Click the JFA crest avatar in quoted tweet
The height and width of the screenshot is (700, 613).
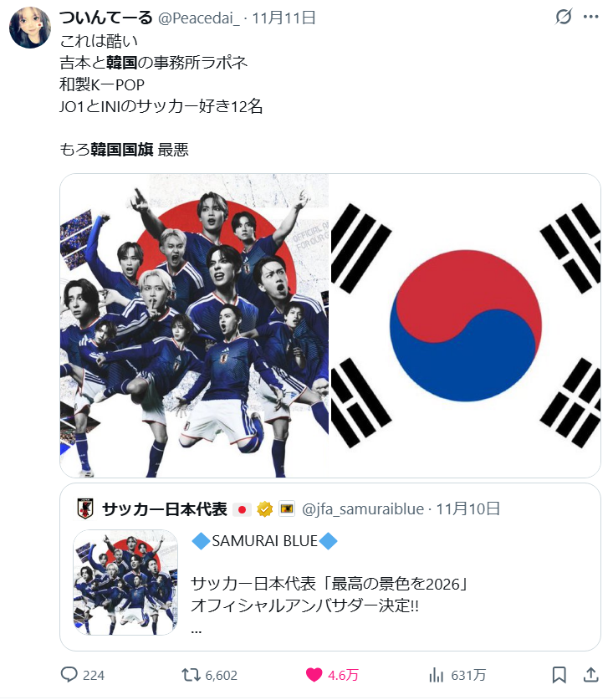[x=85, y=508]
